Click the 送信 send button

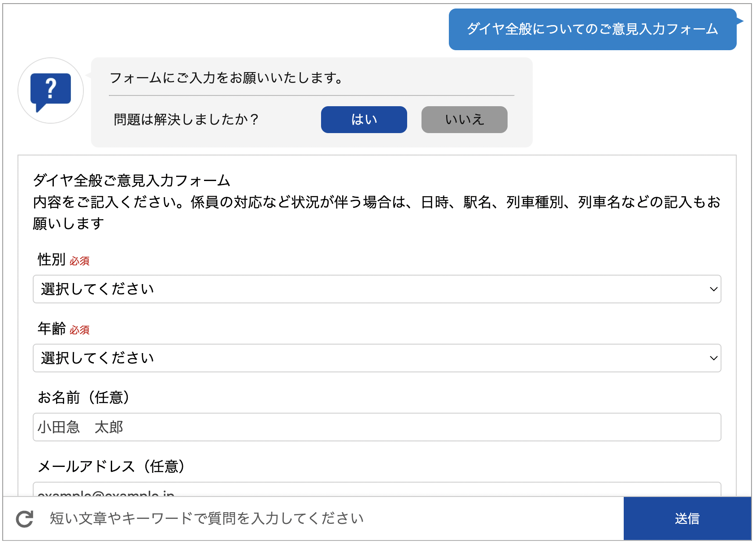coord(687,519)
